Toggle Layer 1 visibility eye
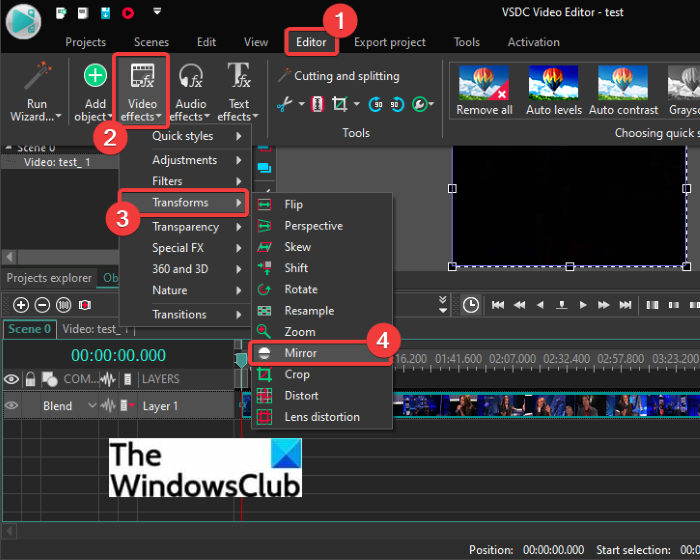Screen dimensions: 700x560 point(12,405)
